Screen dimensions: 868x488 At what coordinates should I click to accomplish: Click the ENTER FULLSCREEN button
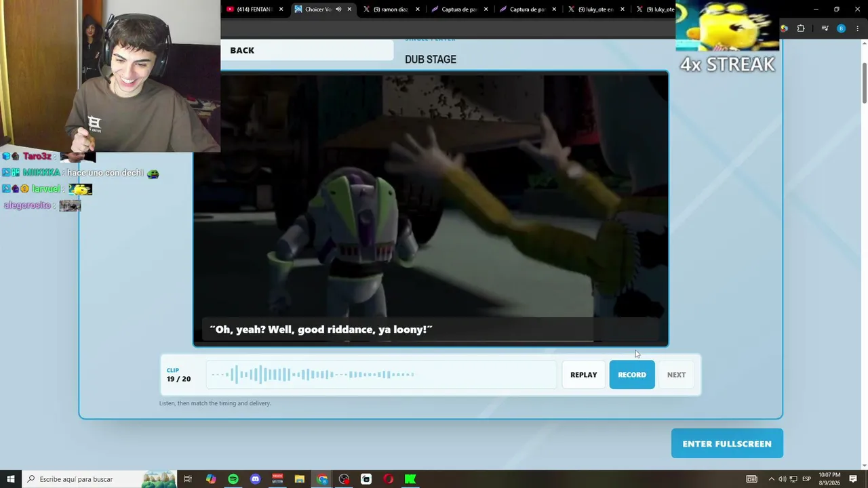pyautogui.click(x=727, y=444)
